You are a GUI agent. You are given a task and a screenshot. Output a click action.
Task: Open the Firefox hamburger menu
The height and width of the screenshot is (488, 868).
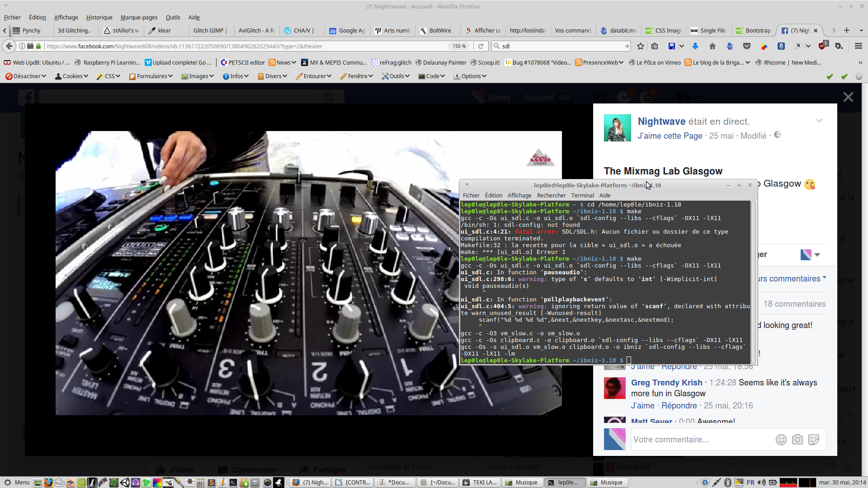point(858,46)
